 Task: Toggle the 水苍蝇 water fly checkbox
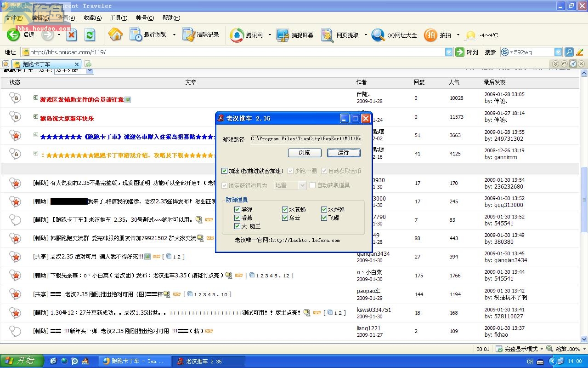(285, 209)
